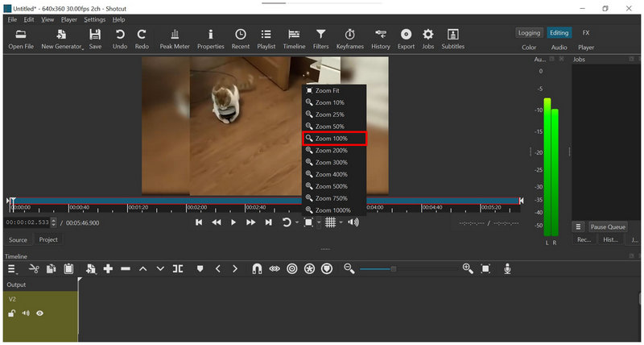Open the Edit menu
644x345 pixels.
click(29, 19)
